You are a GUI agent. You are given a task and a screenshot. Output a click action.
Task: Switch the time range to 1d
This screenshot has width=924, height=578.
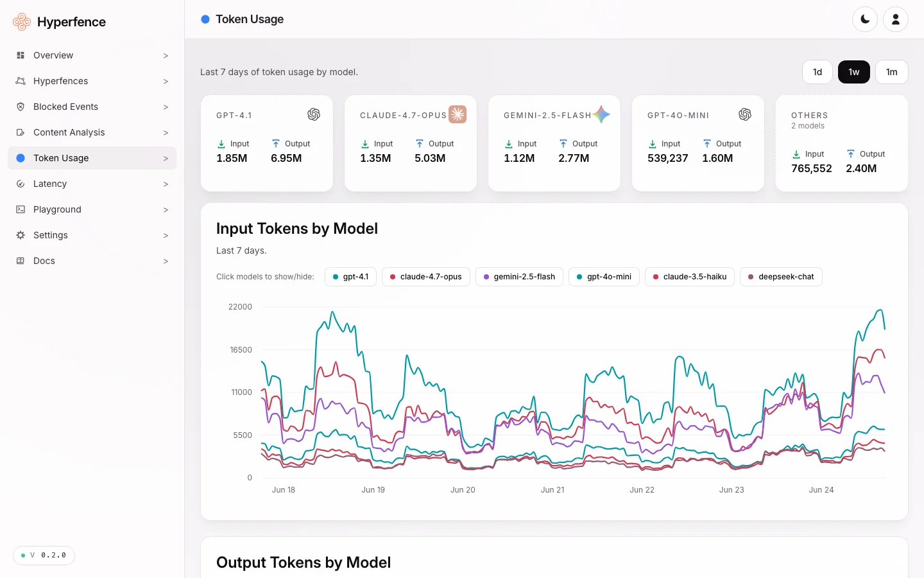[817, 72]
